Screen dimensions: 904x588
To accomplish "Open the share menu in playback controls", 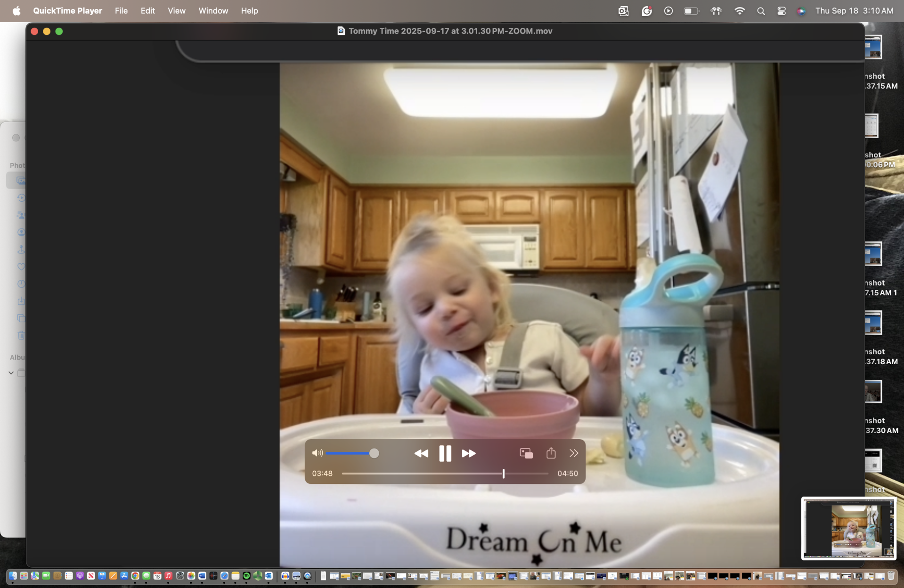I will point(551,453).
